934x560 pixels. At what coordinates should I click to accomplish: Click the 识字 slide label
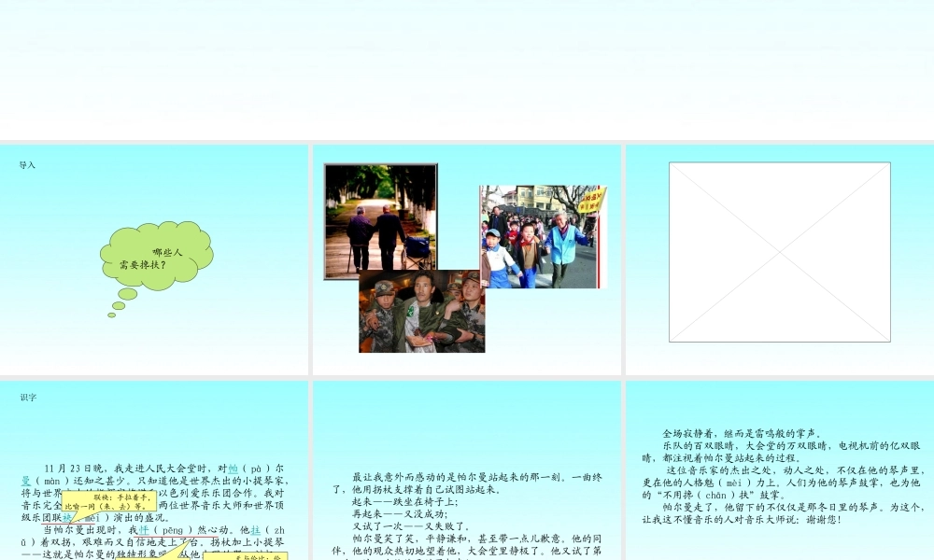pos(28,398)
